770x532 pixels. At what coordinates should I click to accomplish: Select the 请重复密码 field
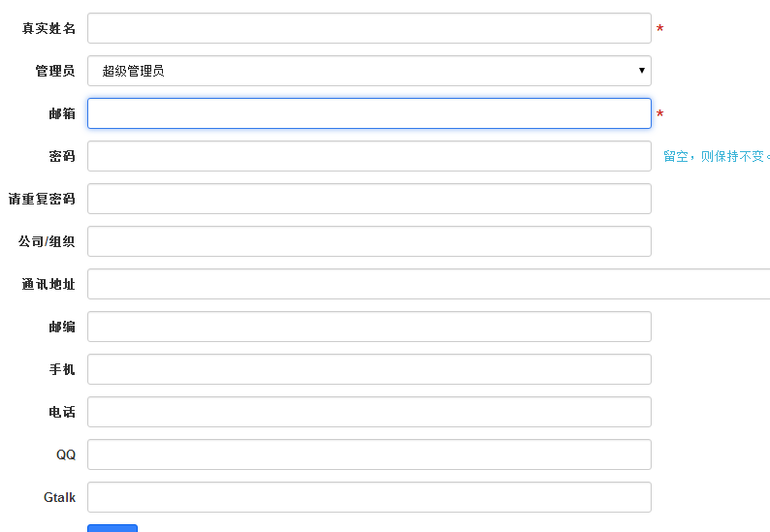click(x=369, y=199)
